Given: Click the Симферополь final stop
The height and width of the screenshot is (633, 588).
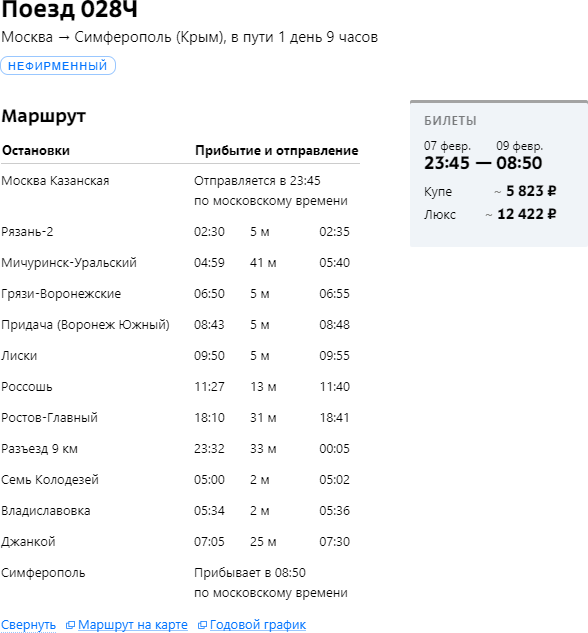Looking at the screenshot, I should [x=43, y=573].
